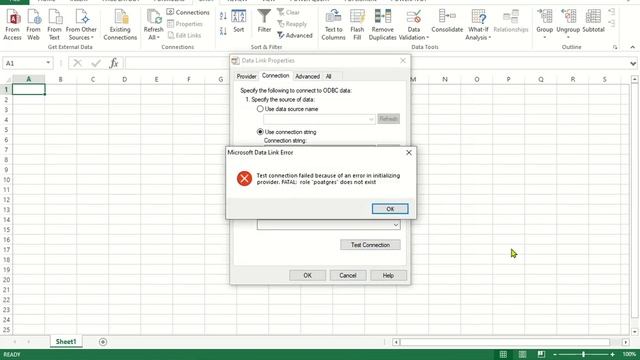Click From Access data import icon
Viewport: 640px width, 360px height.
coord(13,25)
